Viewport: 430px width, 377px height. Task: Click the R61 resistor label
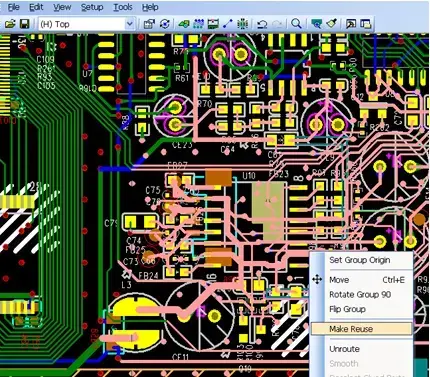[x=182, y=79]
